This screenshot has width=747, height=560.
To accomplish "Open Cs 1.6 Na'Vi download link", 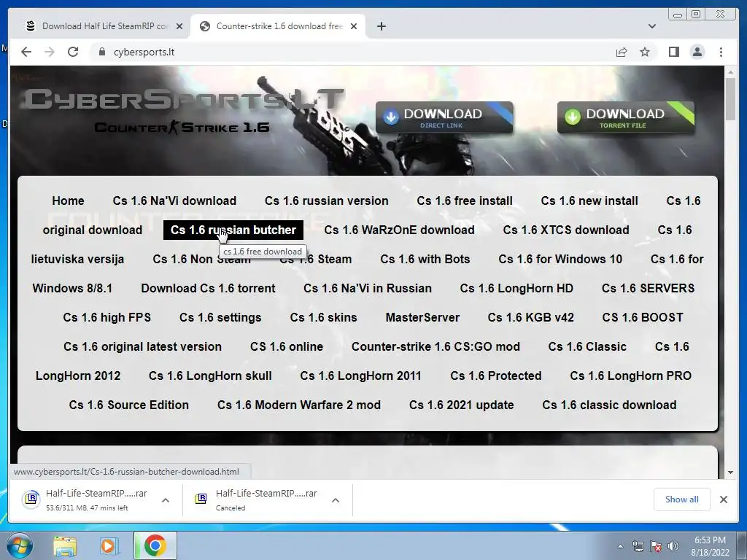I will 174,201.
